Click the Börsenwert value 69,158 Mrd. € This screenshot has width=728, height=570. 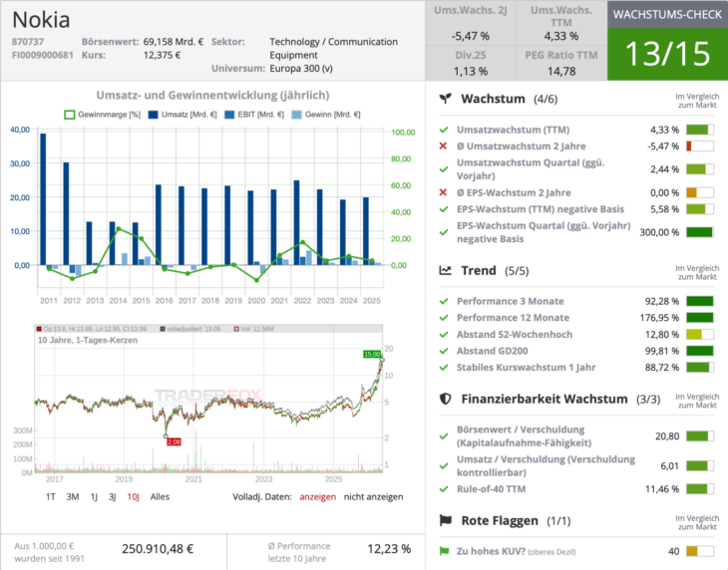174,42
